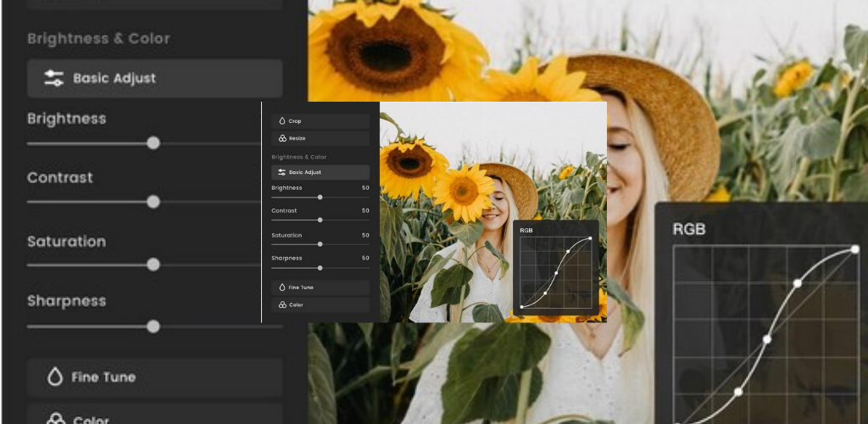Collapse the large Basic Adjust section
This screenshot has width=868, height=424.
coord(154,79)
